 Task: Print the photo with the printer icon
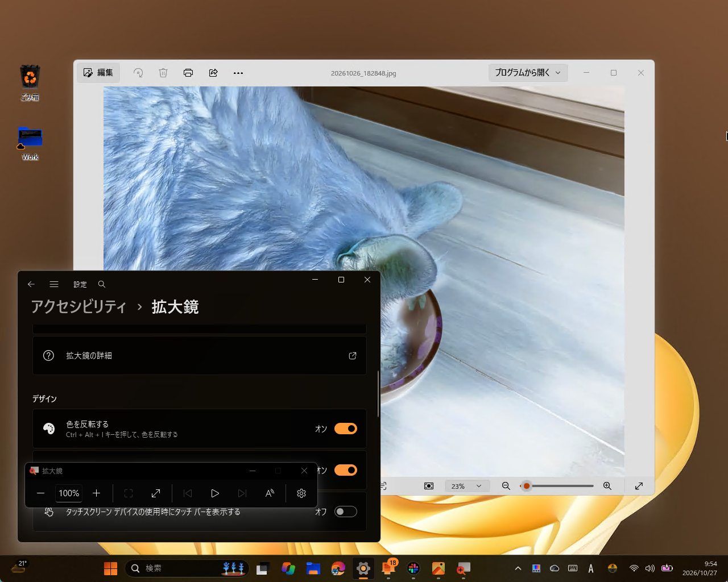click(x=188, y=73)
